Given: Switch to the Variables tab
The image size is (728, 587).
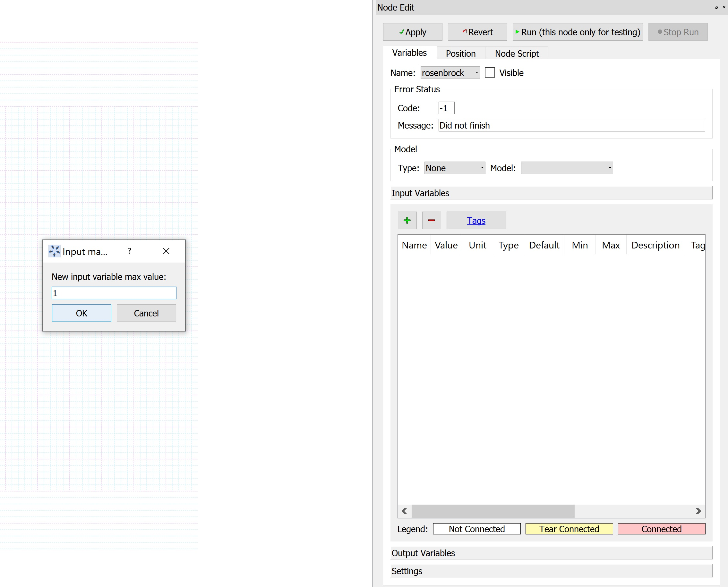Looking at the screenshot, I should pyautogui.click(x=409, y=53).
